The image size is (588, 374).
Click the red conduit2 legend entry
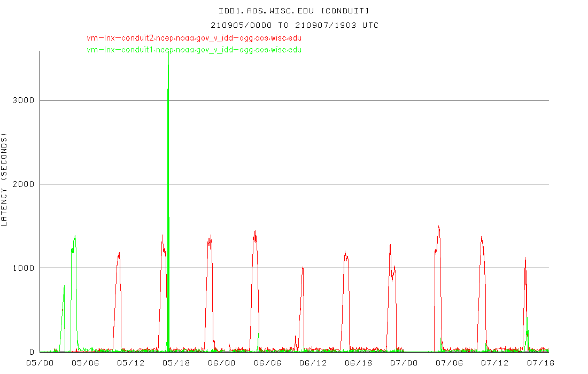click(x=194, y=38)
